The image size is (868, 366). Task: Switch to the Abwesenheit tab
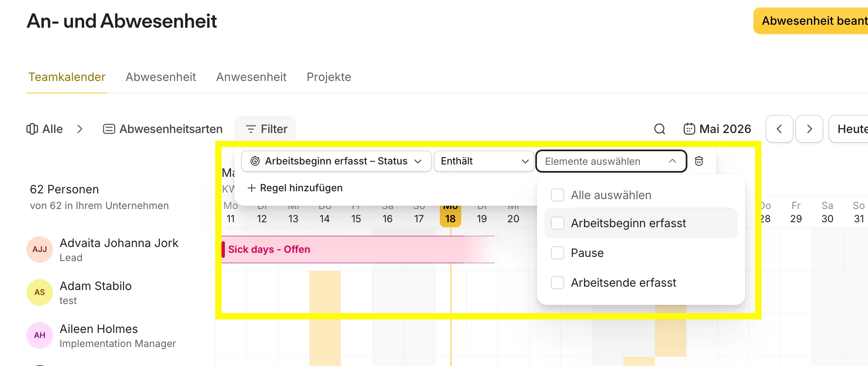coord(161,77)
